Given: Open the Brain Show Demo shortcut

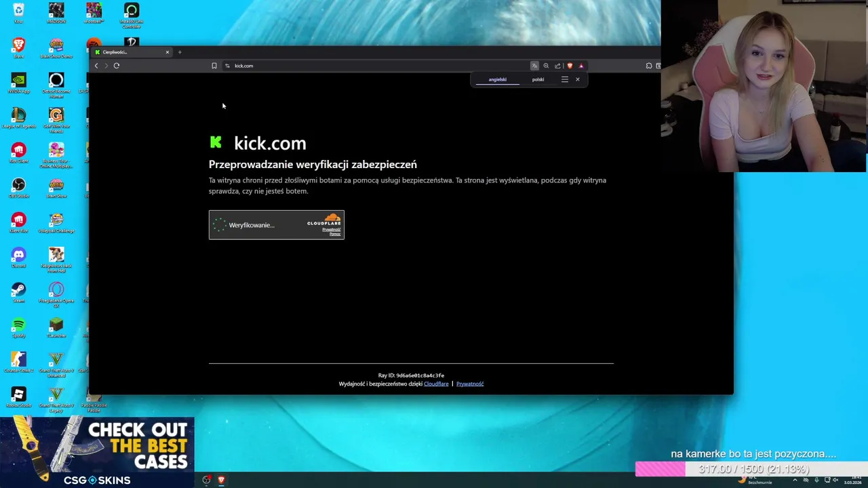Looking at the screenshot, I should [56, 47].
